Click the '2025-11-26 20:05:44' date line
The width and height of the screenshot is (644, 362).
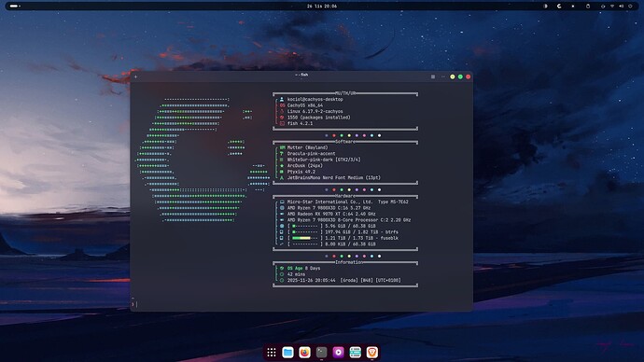pos(343,280)
